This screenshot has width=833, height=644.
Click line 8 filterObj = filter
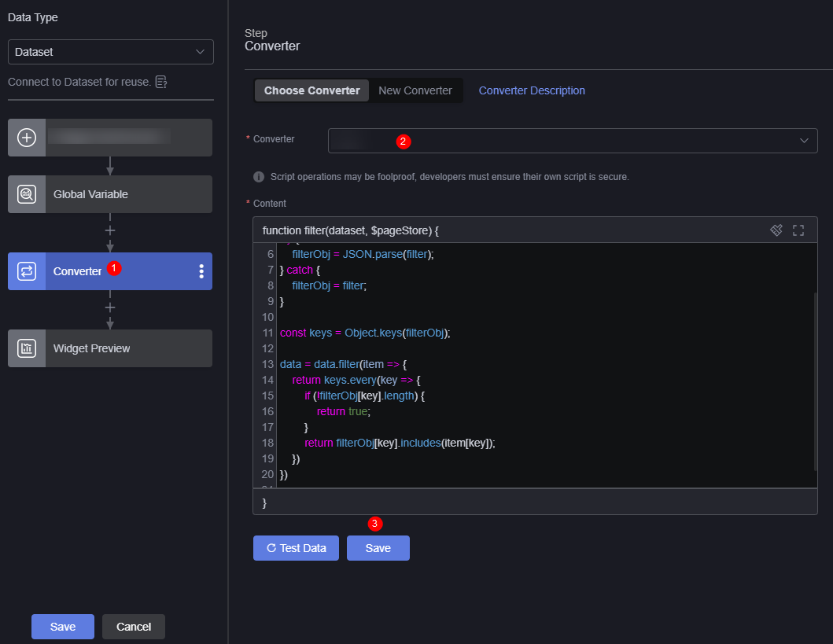click(x=330, y=285)
